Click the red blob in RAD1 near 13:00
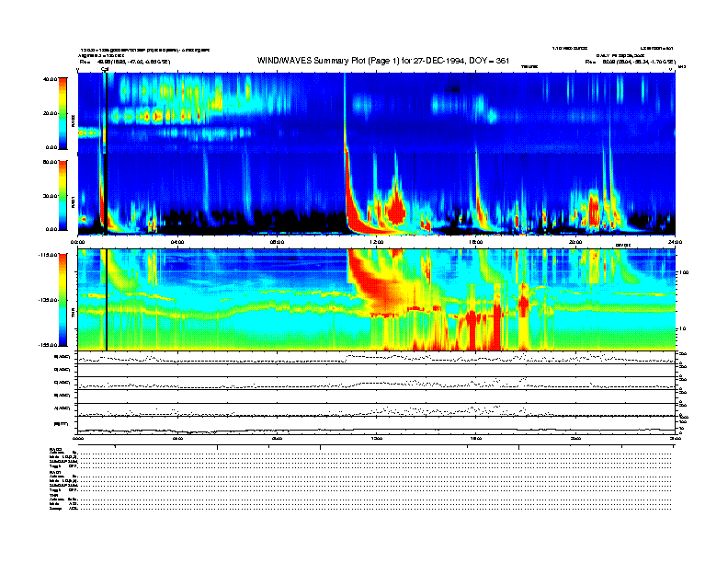728x563 pixels. (396, 210)
